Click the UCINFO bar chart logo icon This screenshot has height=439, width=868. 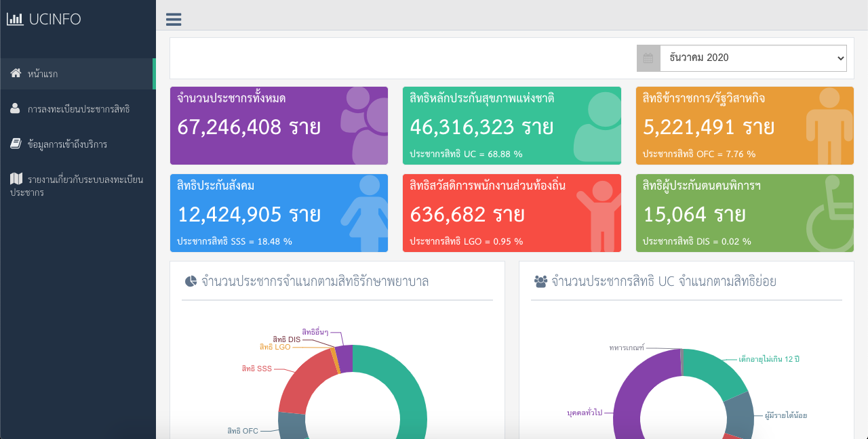pyautogui.click(x=15, y=20)
